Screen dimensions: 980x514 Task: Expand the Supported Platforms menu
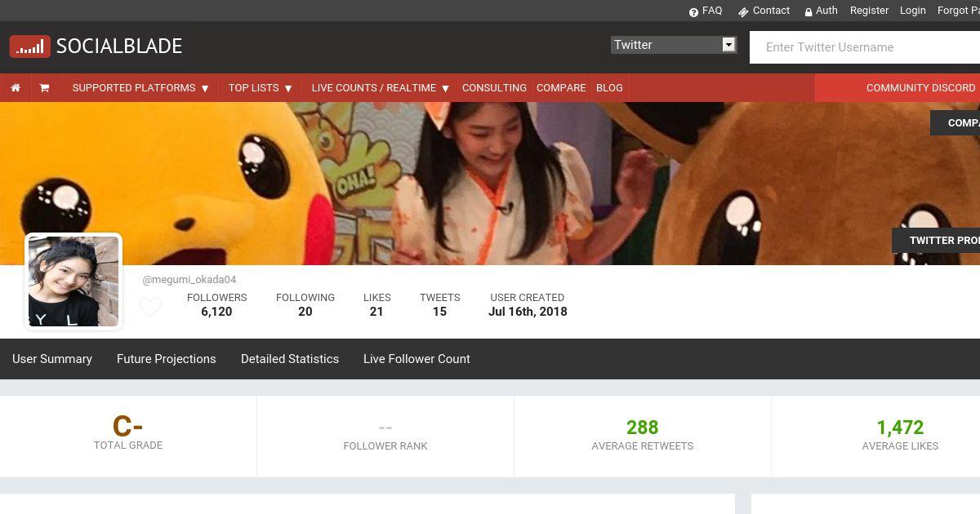click(140, 88)
